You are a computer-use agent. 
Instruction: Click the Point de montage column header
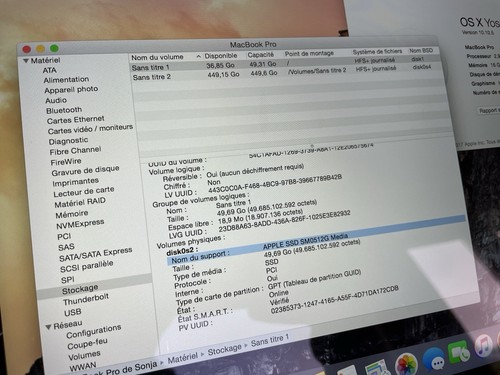click(309, 53)
